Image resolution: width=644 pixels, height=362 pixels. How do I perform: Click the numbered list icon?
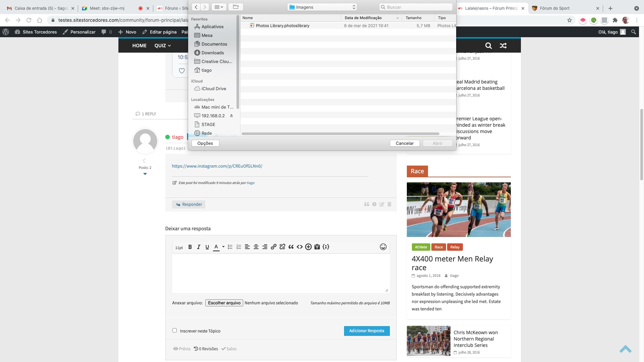pyautogui.click(x=238, y=247)
